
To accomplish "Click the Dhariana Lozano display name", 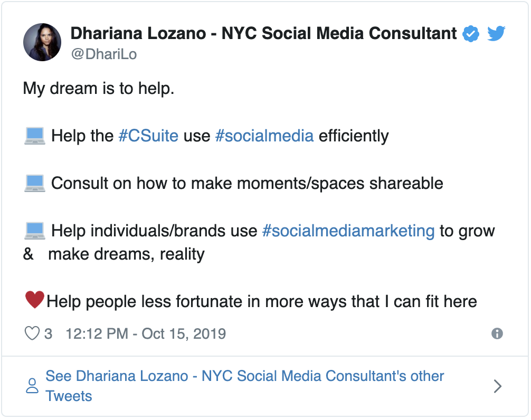I will [263, 34].
